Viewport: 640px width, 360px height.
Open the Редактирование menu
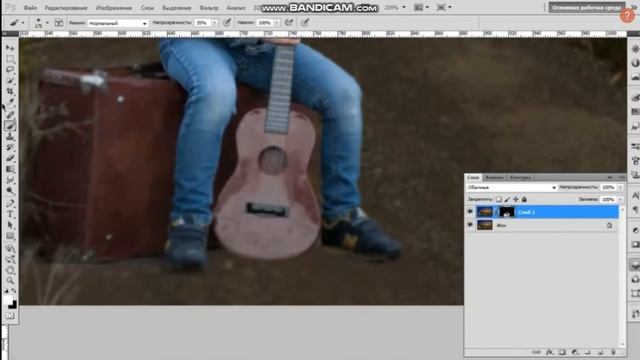pos(66,8)
